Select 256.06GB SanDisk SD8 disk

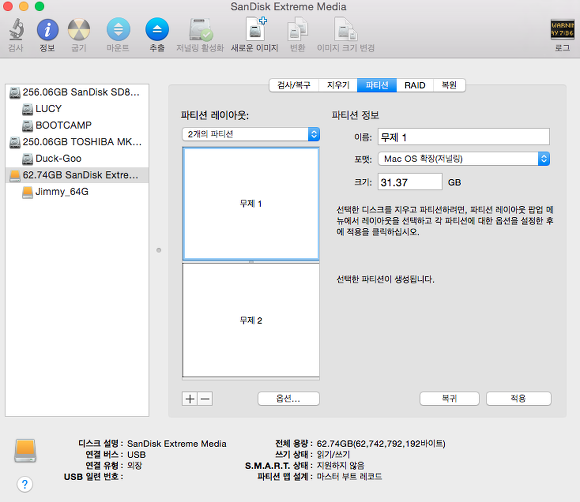77,92
